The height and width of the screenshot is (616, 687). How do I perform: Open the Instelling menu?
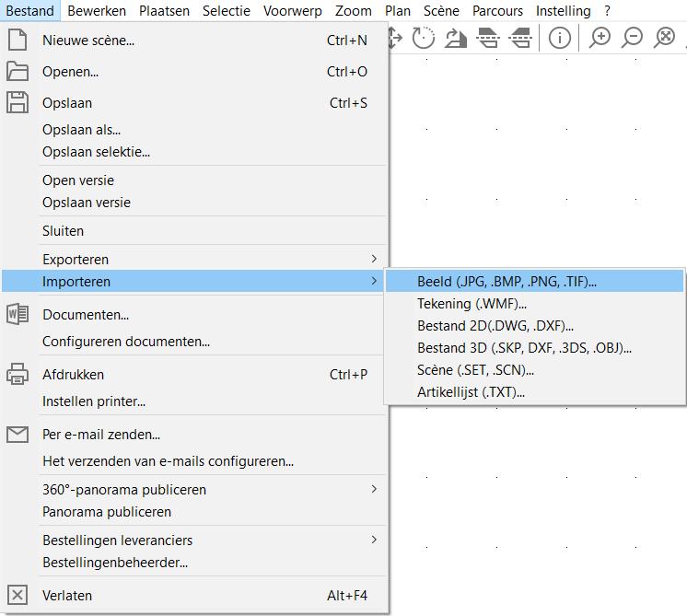coord(564,11)
